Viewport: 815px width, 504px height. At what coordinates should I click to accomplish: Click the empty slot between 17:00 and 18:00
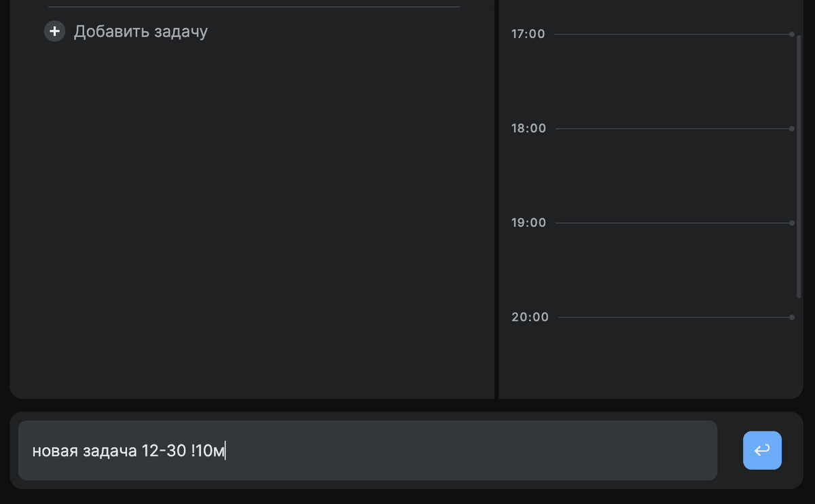tap(672, 82)
